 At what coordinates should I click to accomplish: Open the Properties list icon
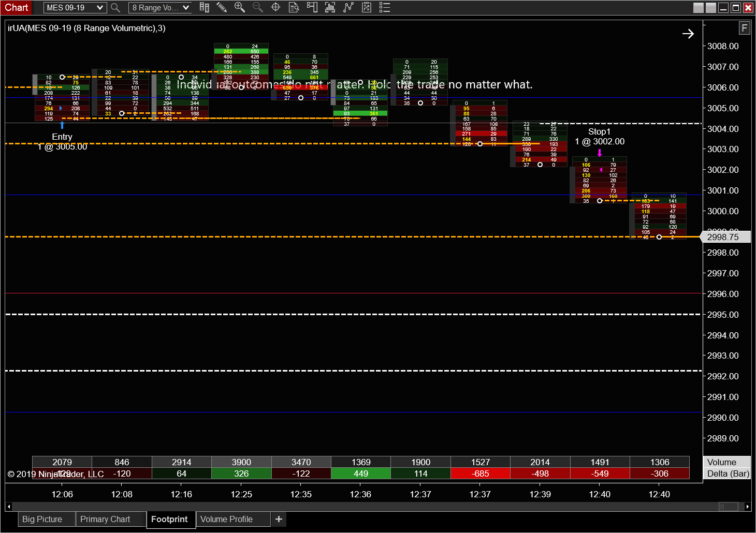(384, 7)
